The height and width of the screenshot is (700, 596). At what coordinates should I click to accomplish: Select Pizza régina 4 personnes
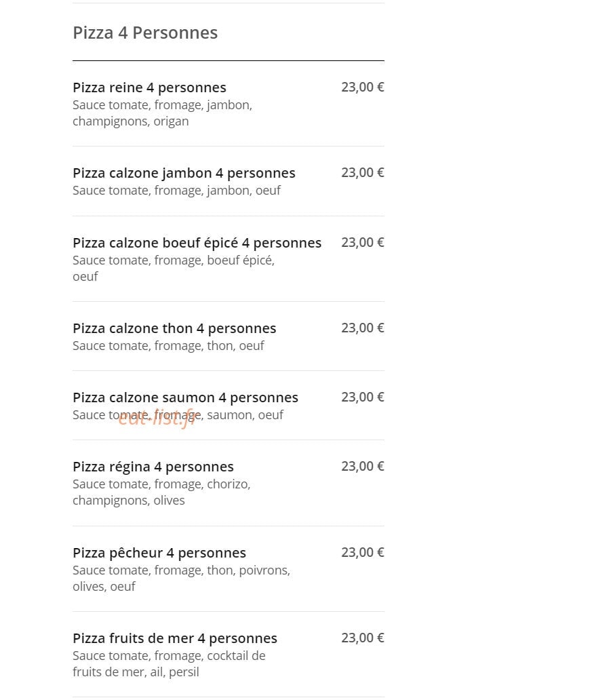pos(153,467)
